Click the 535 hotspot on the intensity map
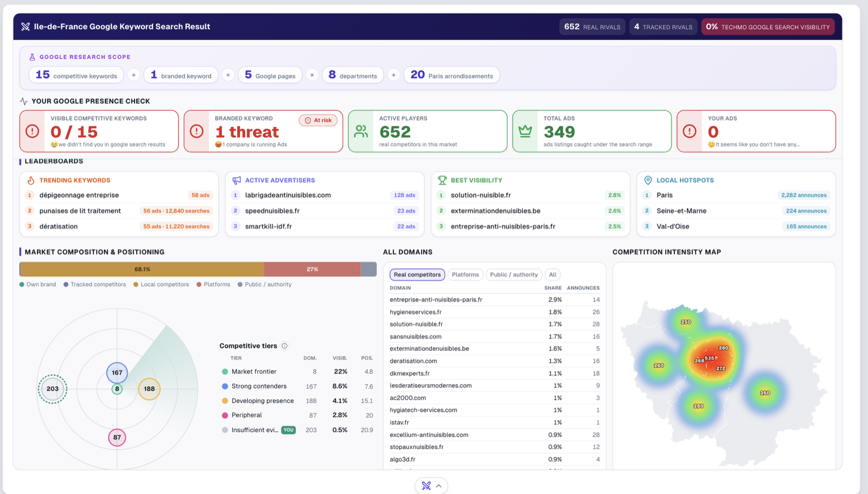This screenshot has width=868, height=494. (x=710, y=358)
